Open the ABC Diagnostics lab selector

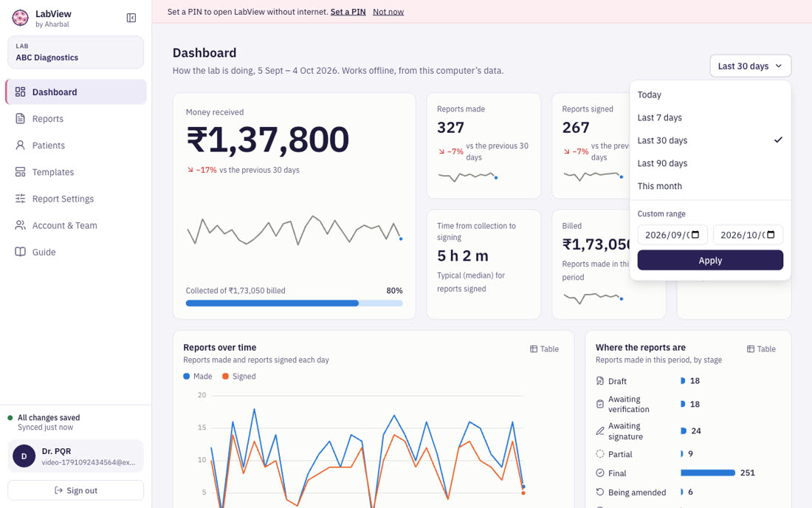75,52
